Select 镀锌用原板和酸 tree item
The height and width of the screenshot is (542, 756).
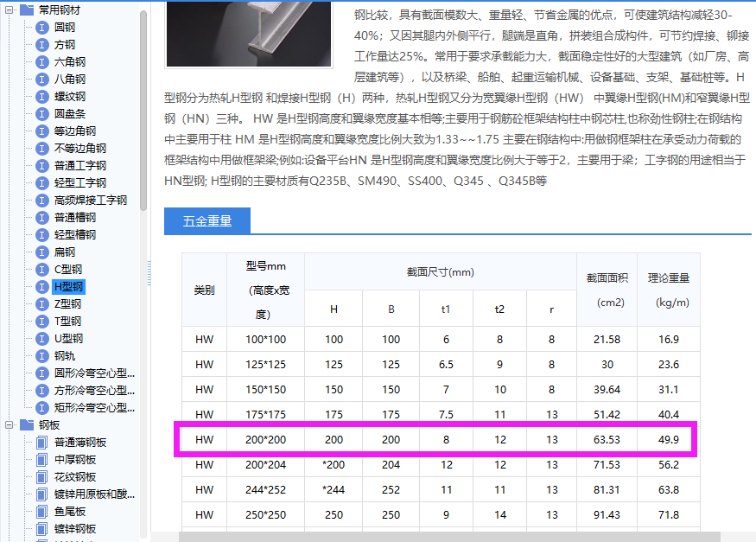pos(94,494)
